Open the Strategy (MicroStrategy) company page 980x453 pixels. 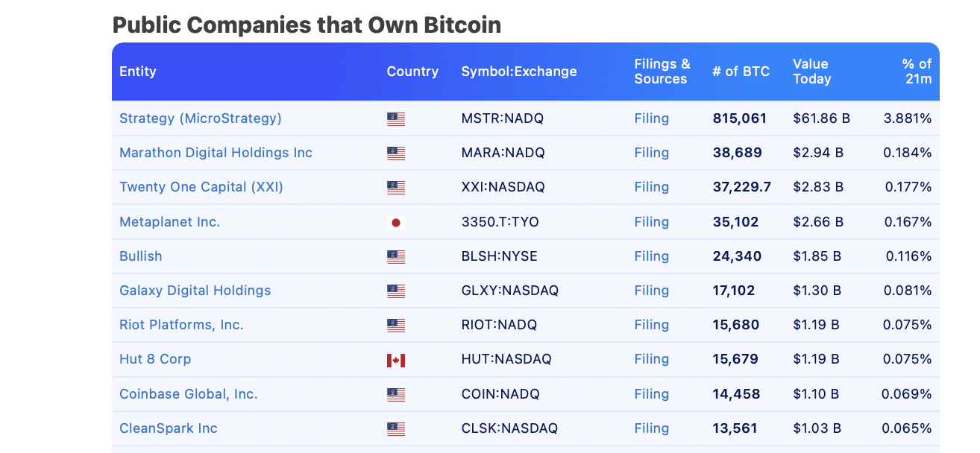pyautogui.click(x=201, y=118)
